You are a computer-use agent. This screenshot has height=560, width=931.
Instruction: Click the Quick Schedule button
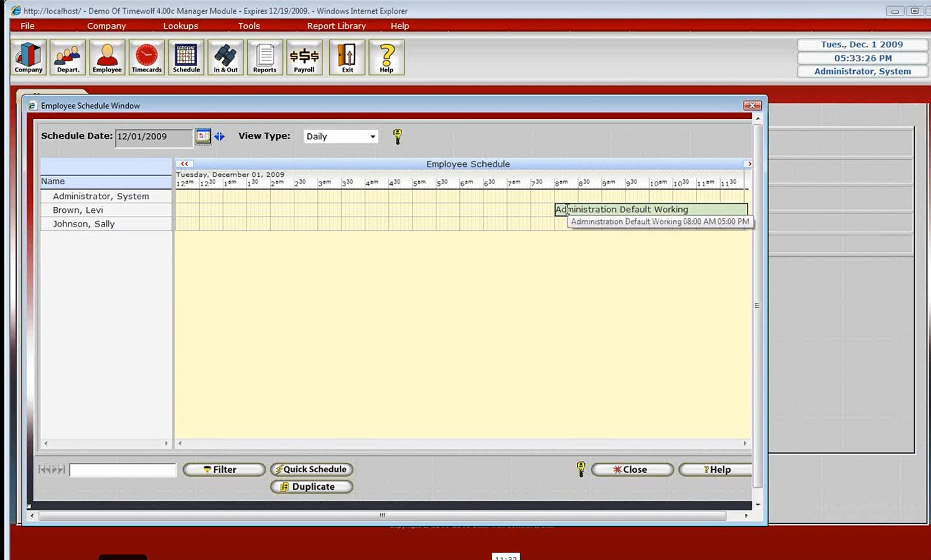click(x=312, y=469)
